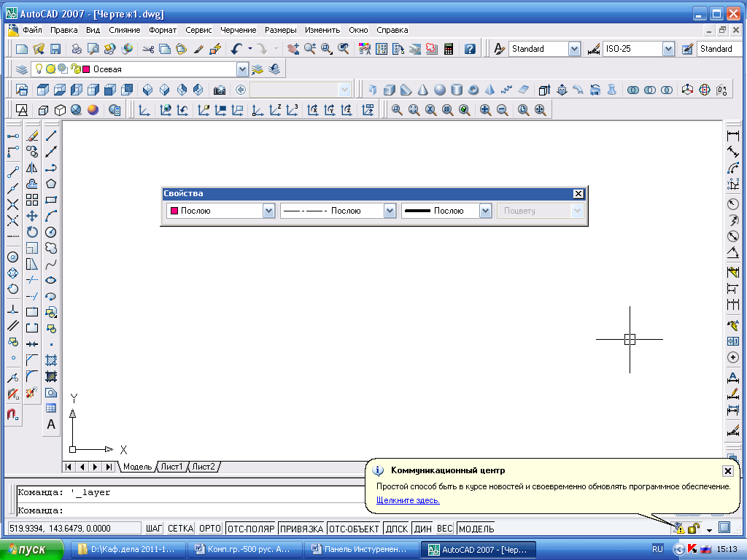Toggle ДПСК dynamic UCS
747x560 pixels.
tap(396, 528)
